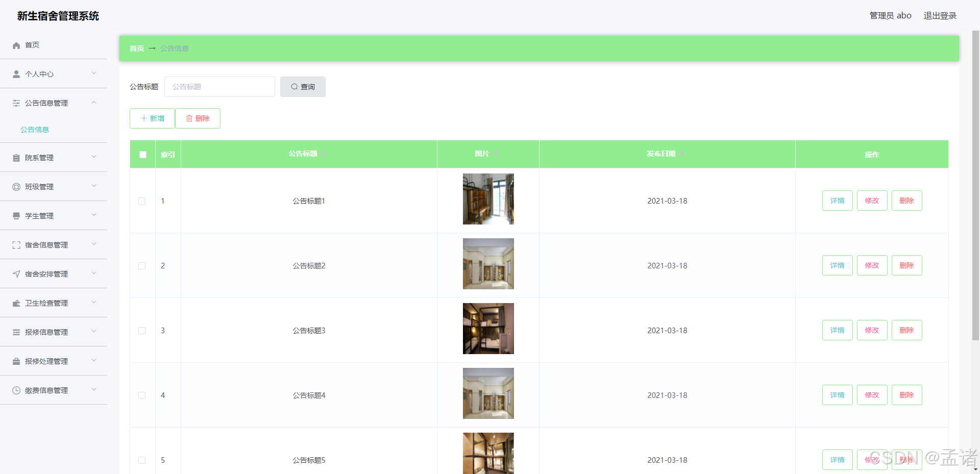Check the checkbox for row 公告标题4

(142, 395)
